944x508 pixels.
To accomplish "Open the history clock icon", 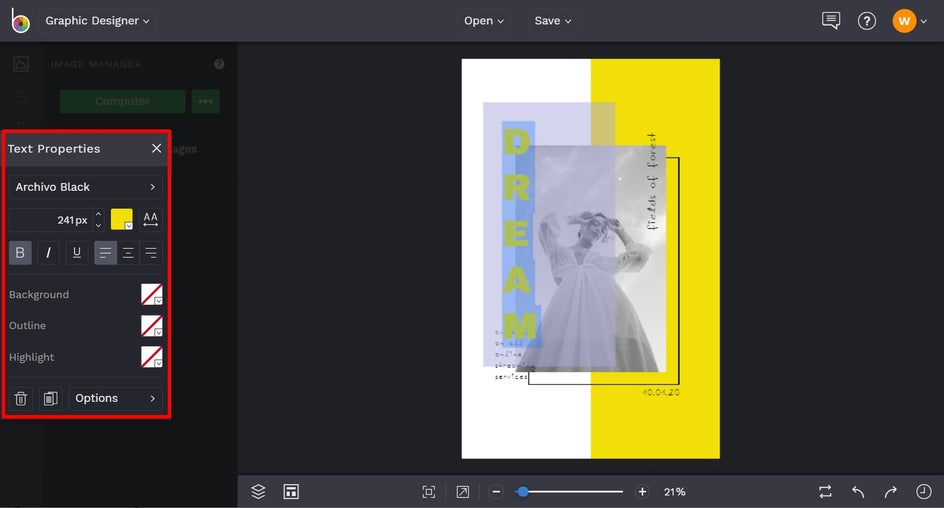I will (924, 492).
